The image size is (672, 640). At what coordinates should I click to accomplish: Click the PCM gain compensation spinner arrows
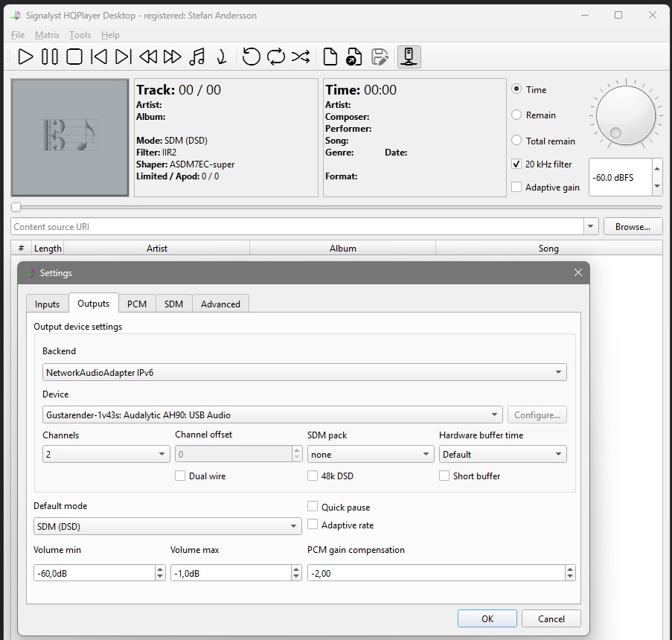[569, 573]
